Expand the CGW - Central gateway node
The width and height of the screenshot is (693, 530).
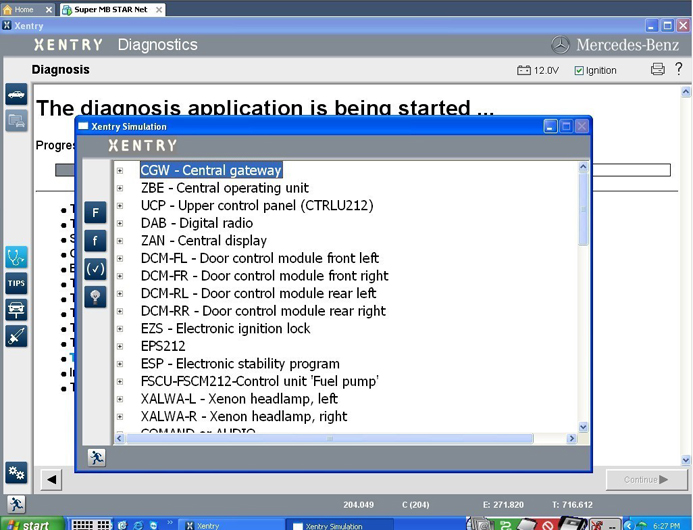pyautogui.click(x=120, y=171)
